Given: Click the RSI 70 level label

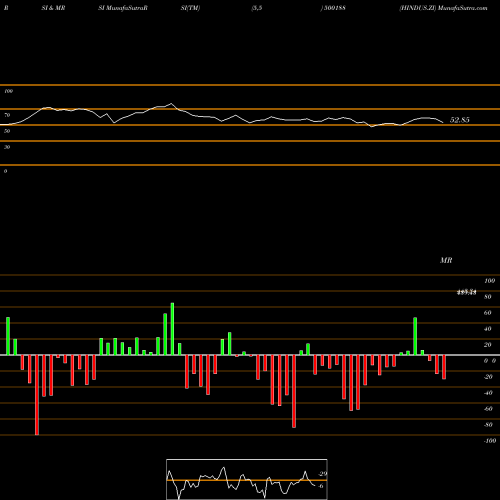Looking at the screenshot, I should tap(7, 115).
